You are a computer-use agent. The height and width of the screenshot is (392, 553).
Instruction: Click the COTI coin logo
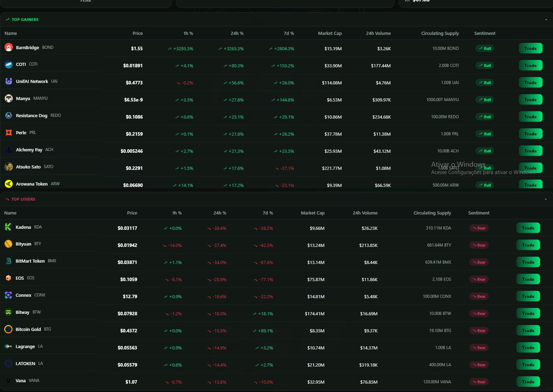[x=9, y=64]
